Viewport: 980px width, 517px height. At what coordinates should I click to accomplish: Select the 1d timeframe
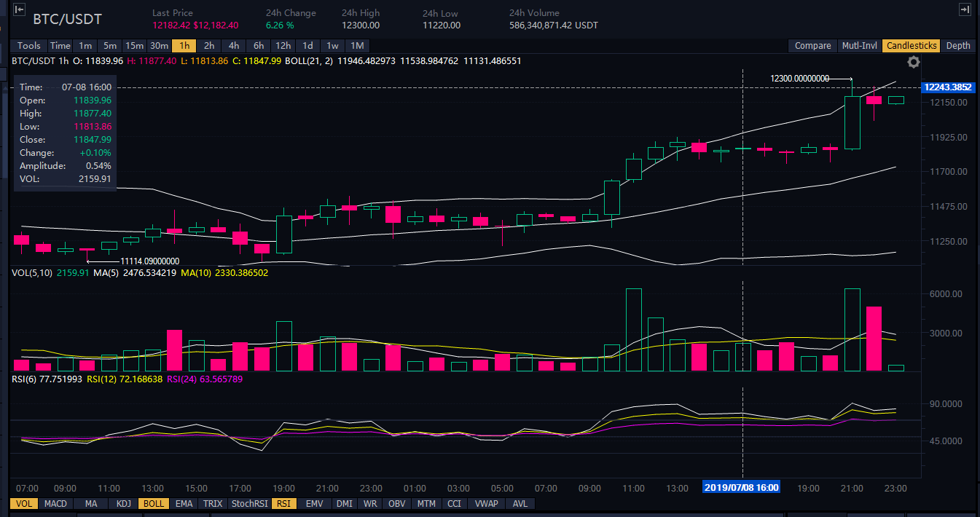tap(307, 46)
